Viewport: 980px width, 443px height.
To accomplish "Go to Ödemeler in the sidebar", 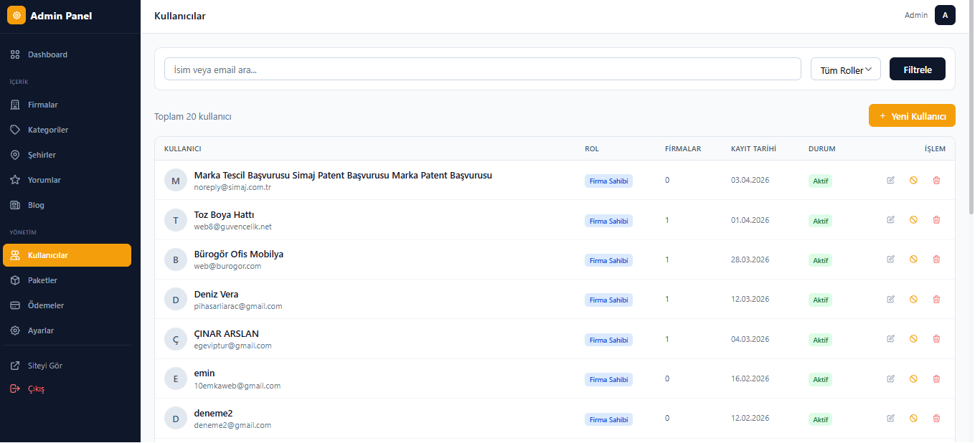I will coord(45,305).
